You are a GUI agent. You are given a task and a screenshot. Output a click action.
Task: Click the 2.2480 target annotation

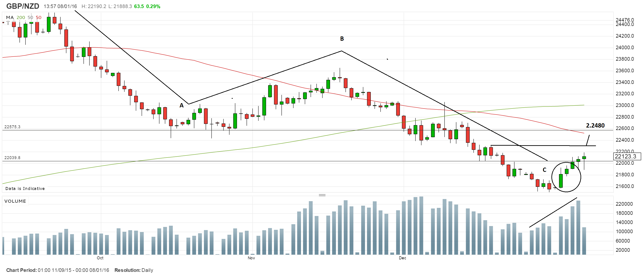(x=595, y=126)
